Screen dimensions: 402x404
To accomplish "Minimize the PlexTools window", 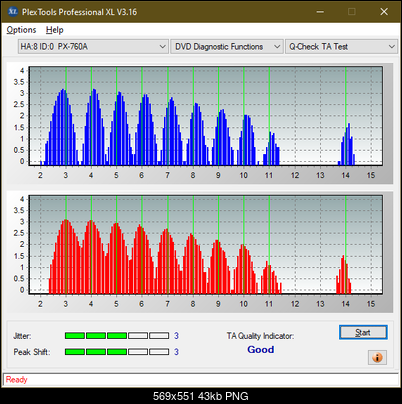I will tap(320, 12).
